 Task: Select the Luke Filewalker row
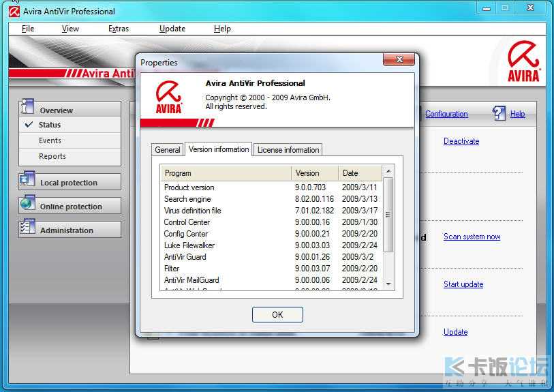point(271,245)
